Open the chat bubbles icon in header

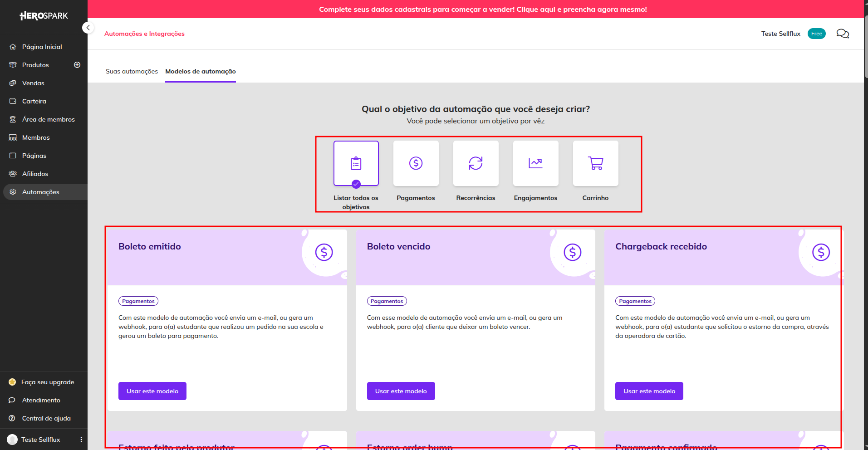pyautogui.click(x=843, y=34)
